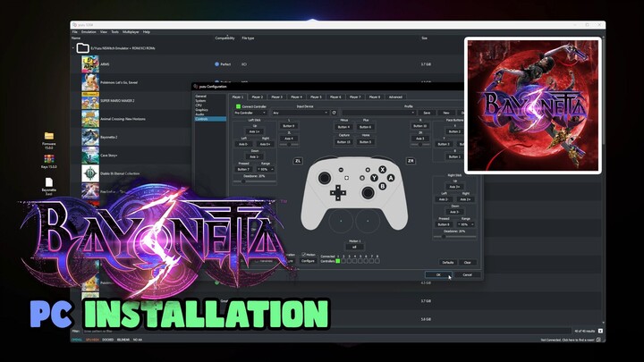The width and height of the screenshot is (644, 362).
Task: Open the Keys 15.0.0 archive on desktop
Action: point(49,163)
